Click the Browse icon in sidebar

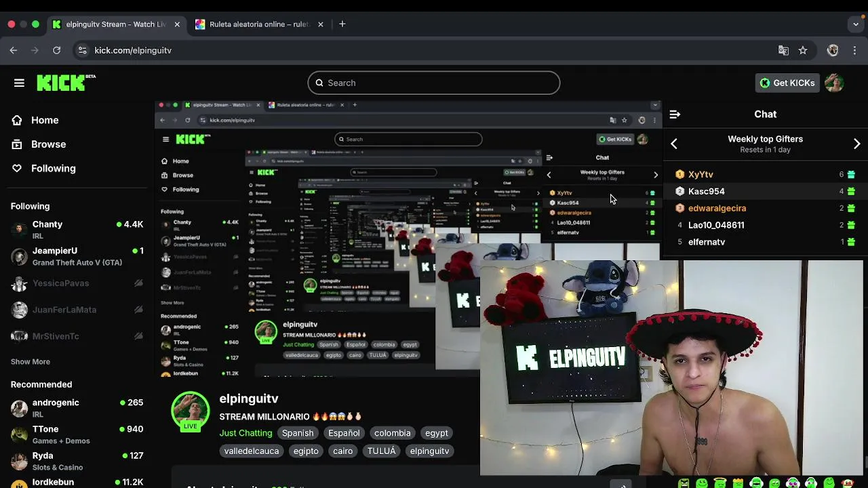point(17,144)
